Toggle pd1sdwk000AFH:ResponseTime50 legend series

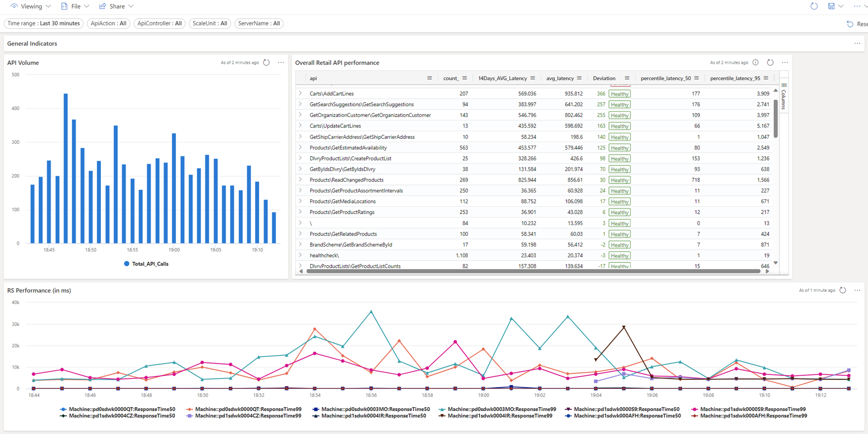(x=623, y=416)
